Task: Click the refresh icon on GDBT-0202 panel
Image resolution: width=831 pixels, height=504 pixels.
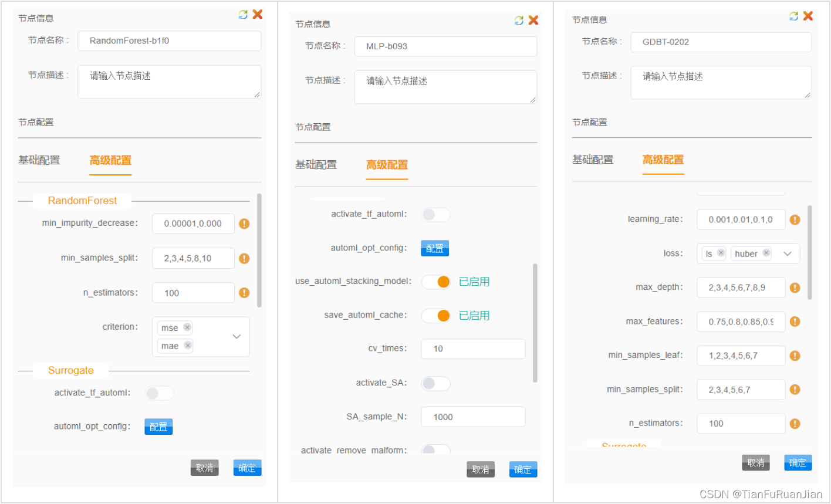Action: pos(793,16)
